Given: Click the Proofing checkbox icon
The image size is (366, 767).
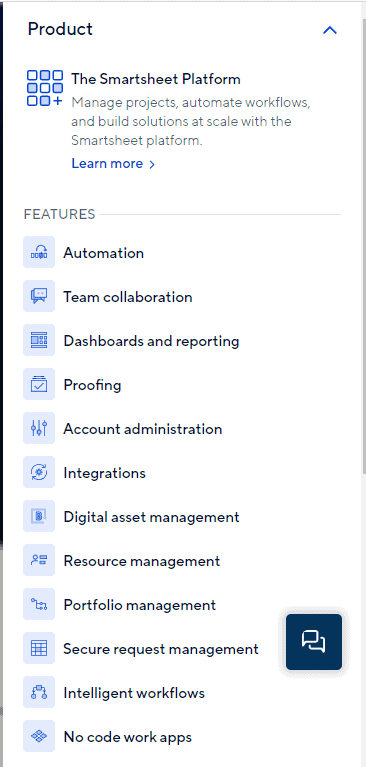Looking at the screenshot, I should pyautogui.click(x=39, y=384).
